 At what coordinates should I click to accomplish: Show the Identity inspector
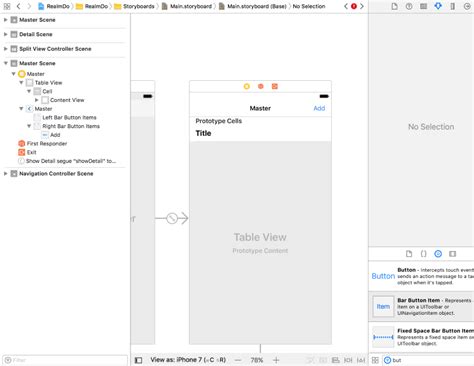(423, 6)
